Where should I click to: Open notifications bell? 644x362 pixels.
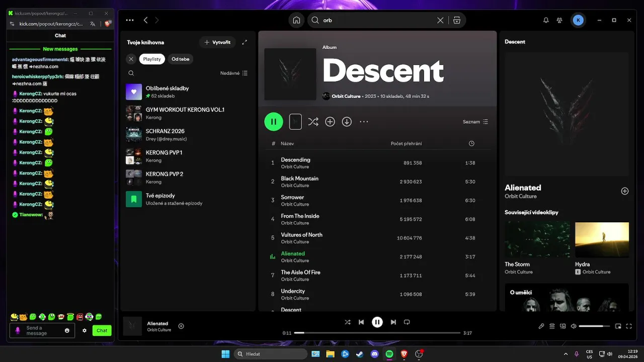[546, 20]
